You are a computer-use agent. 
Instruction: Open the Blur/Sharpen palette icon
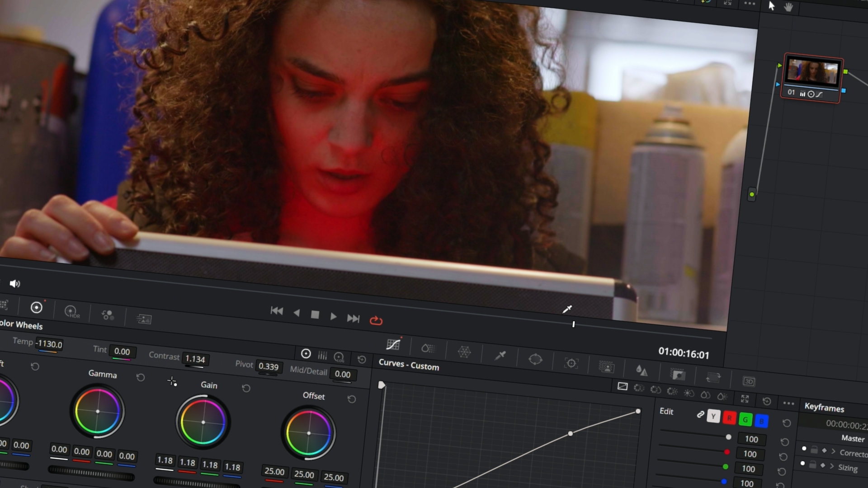[x=642, y=371]
